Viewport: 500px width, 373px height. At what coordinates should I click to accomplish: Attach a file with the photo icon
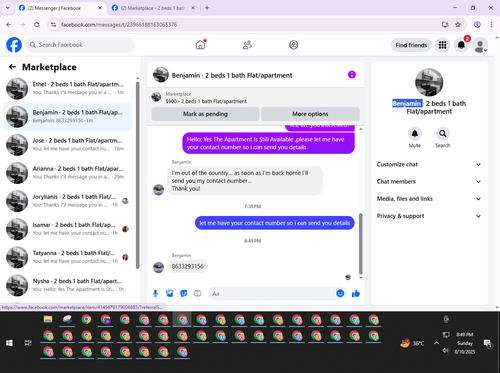click(170, 293)
